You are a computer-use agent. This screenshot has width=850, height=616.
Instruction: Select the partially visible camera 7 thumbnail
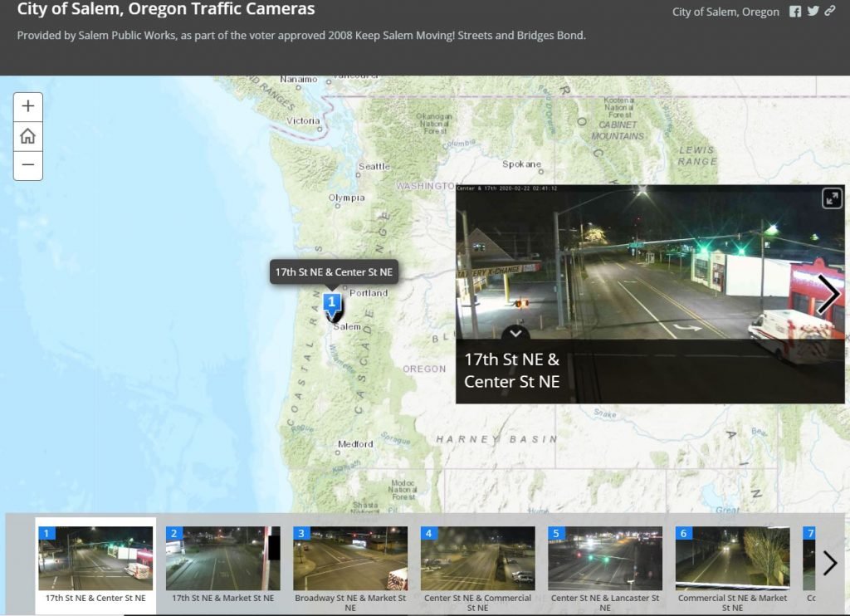tap(809, 564)
